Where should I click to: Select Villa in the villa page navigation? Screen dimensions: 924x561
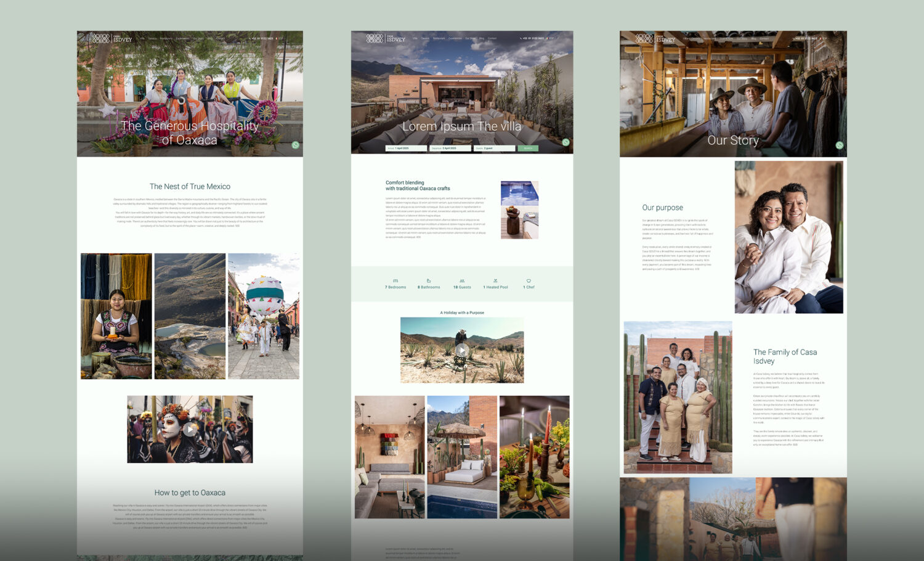(x=415, y=38)
